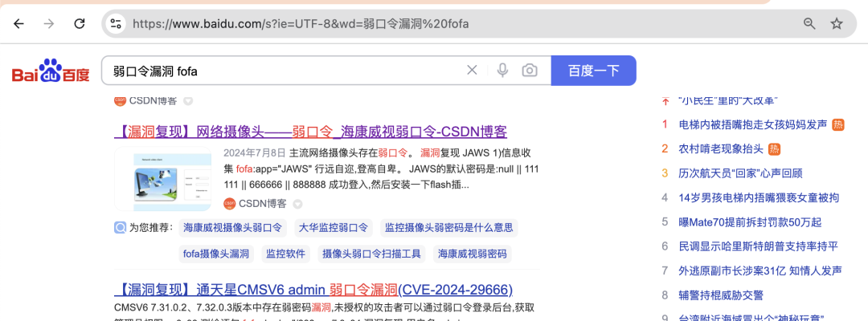Select suggestion fofa摄像头漏洞
Image resolution: width=868 pixels, height=321 pixels.
click(216, 254)
